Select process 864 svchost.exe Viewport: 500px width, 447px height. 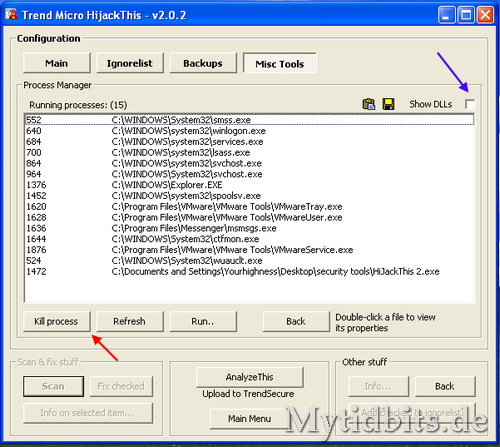(250, 163)
